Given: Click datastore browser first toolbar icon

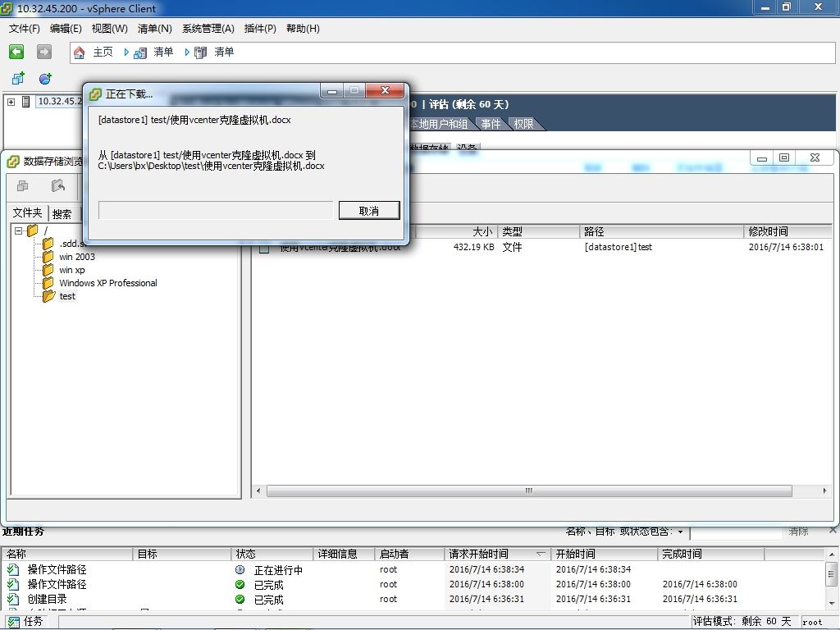Looking at the screenshot, I should (23, 186).
